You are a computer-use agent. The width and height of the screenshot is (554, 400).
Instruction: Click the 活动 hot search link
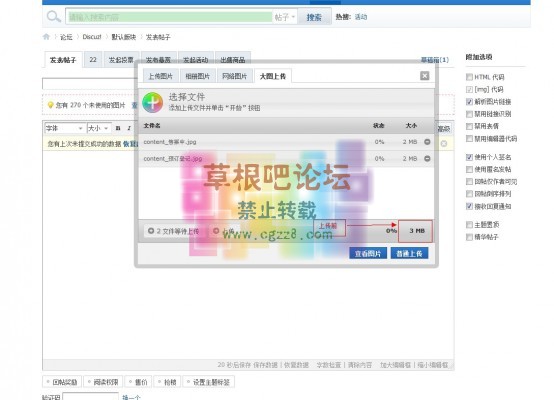(x=361, y=17)
